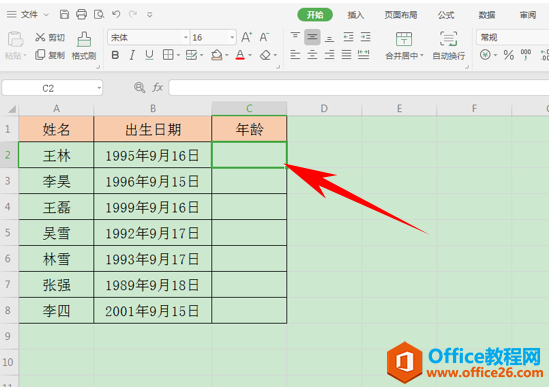550x390 pixels.
Task: Click the Select All corner triangle
Action: (12, 109)
